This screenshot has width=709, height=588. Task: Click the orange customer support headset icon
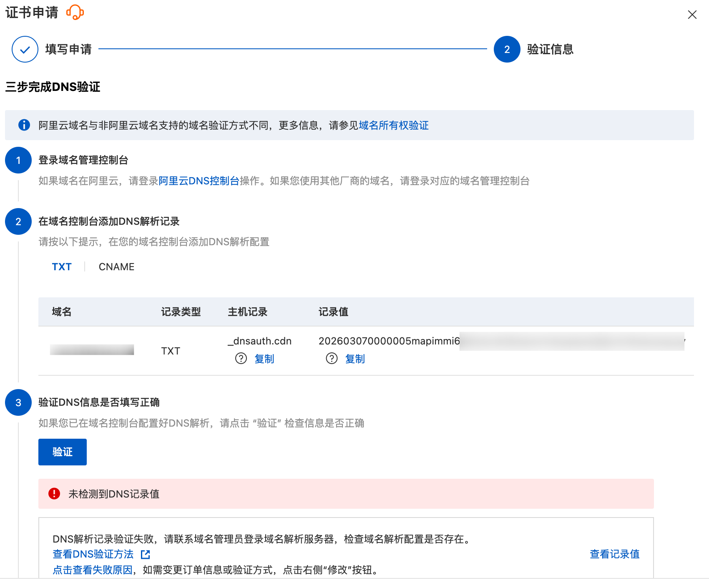[75, 12]
